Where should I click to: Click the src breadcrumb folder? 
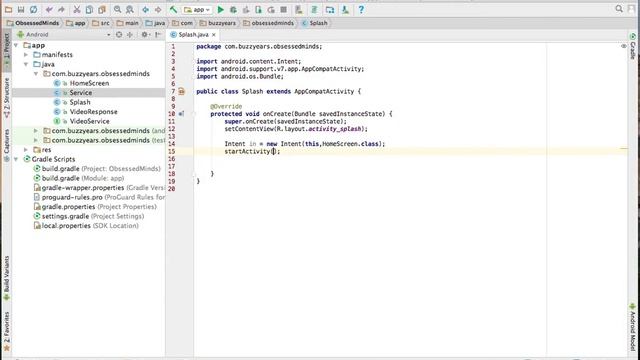pos(101,23)
